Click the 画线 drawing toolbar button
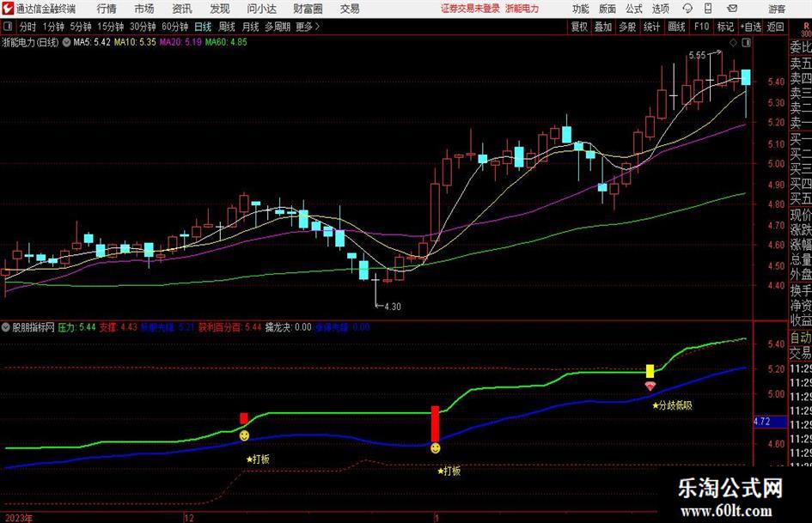Viewport: 812px width, 523px height. click(676, 27)
